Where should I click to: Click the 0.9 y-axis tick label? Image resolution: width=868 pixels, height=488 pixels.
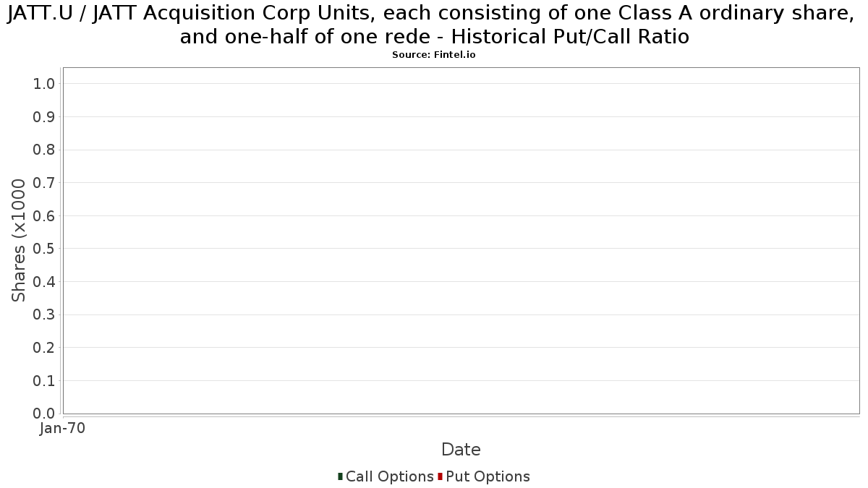(x=44, y=117)
